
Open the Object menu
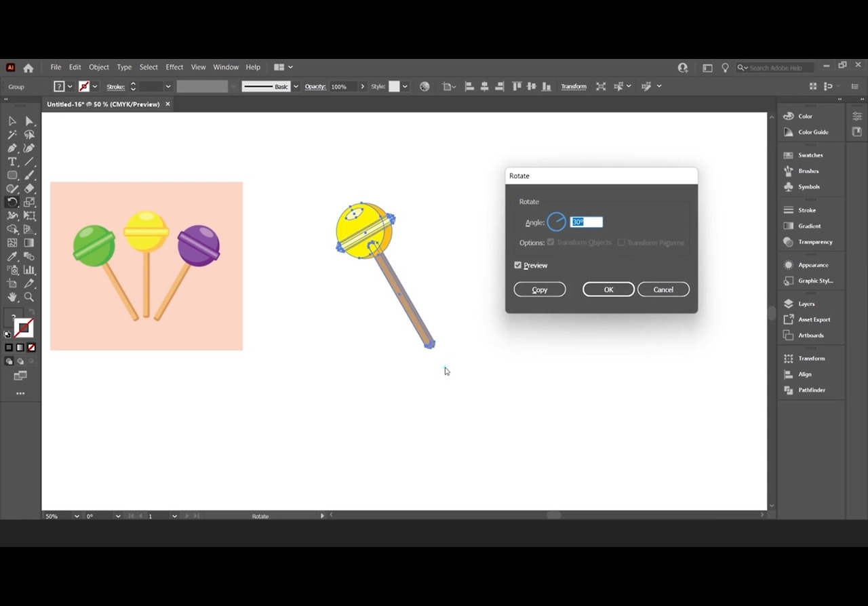99,67
